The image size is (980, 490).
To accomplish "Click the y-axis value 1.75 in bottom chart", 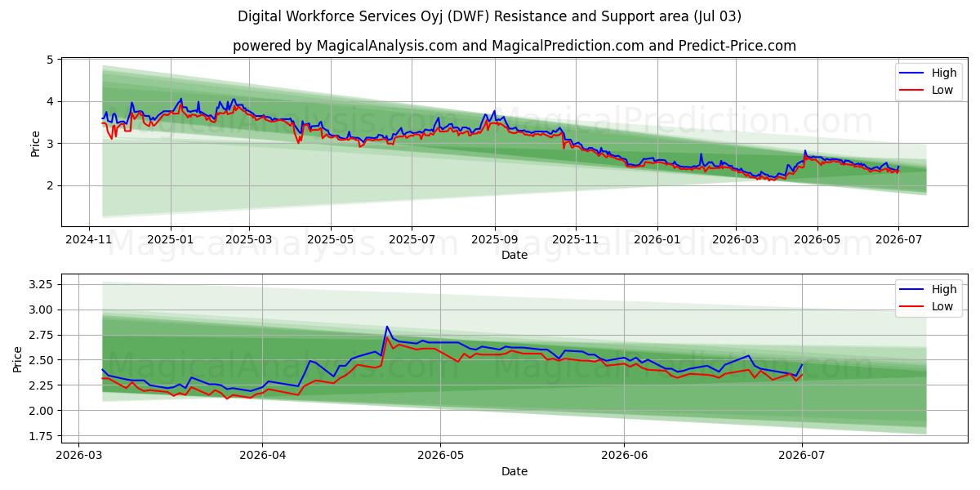I will click(x=42, y=436).
